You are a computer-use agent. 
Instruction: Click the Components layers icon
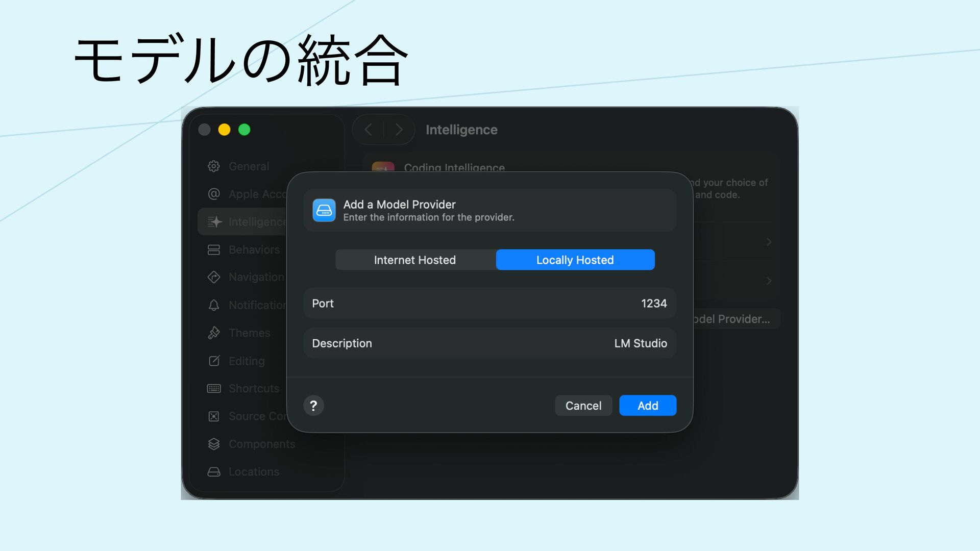click(x=214, y=444)
